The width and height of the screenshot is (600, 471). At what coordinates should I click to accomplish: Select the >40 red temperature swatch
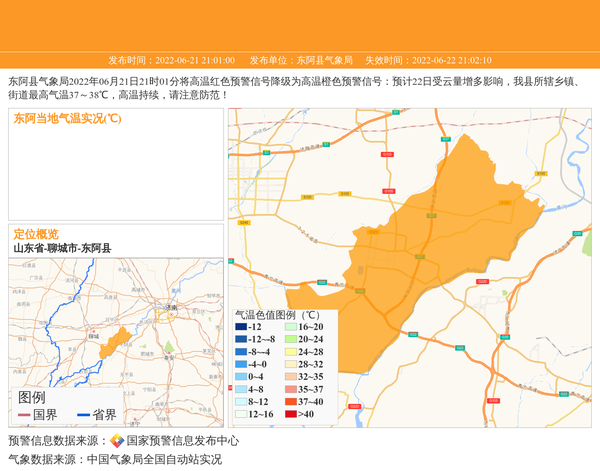[x=291, y=414]
